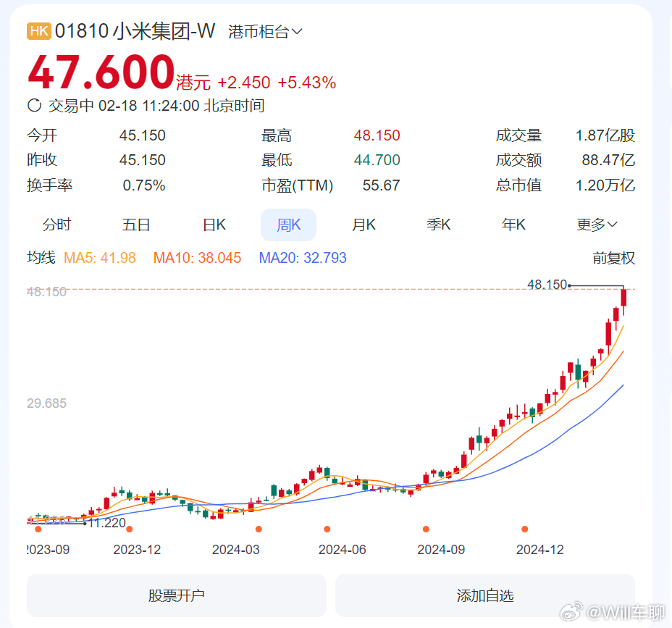Click the +5.43% change value
Screen dimensions: 672x628
pos(307,83)
